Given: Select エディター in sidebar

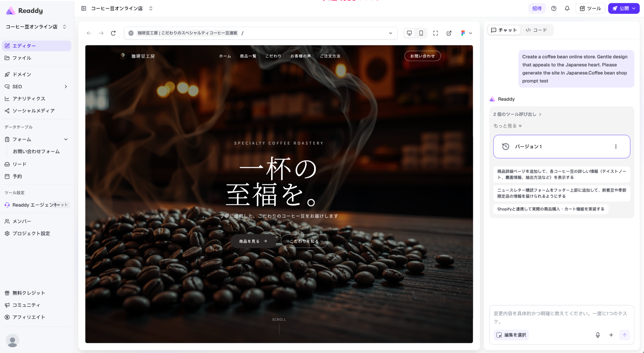Looking at the screenshot, I should [x=36, y=46].
